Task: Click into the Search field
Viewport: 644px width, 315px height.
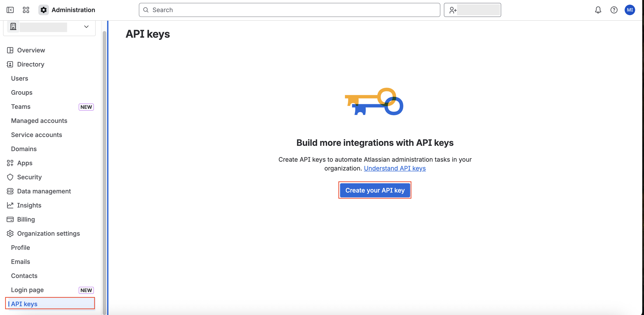Action: click(289, 10)
